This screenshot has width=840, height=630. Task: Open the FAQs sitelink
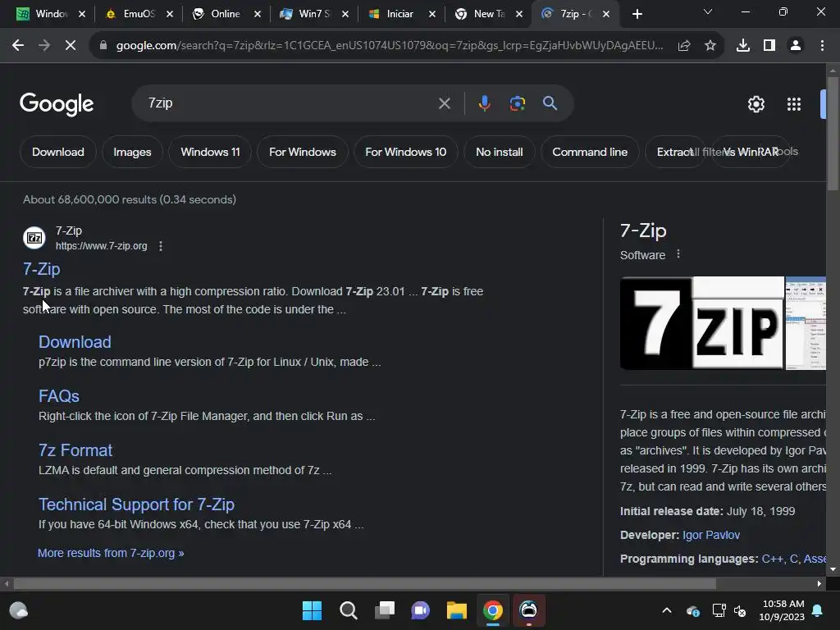[59, 396]
